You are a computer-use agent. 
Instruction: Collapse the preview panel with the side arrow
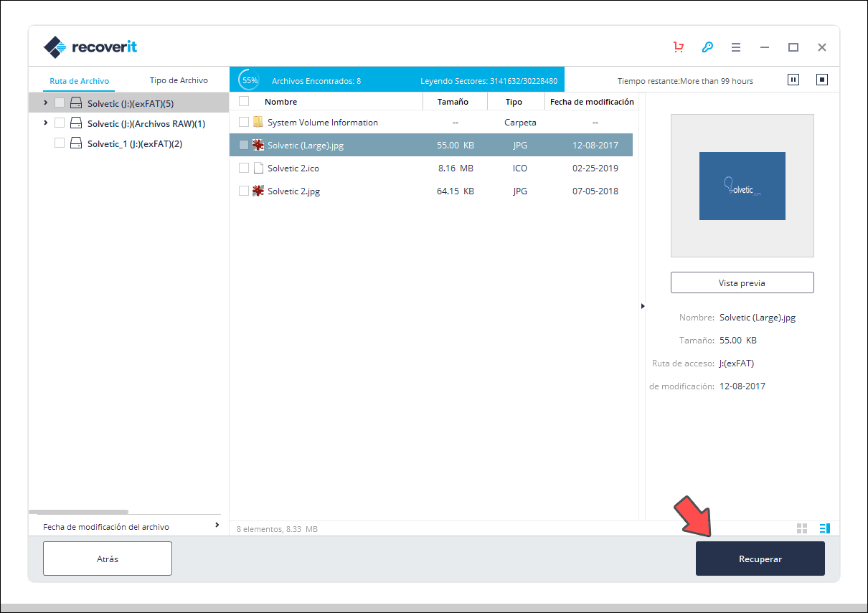(642, 306)
